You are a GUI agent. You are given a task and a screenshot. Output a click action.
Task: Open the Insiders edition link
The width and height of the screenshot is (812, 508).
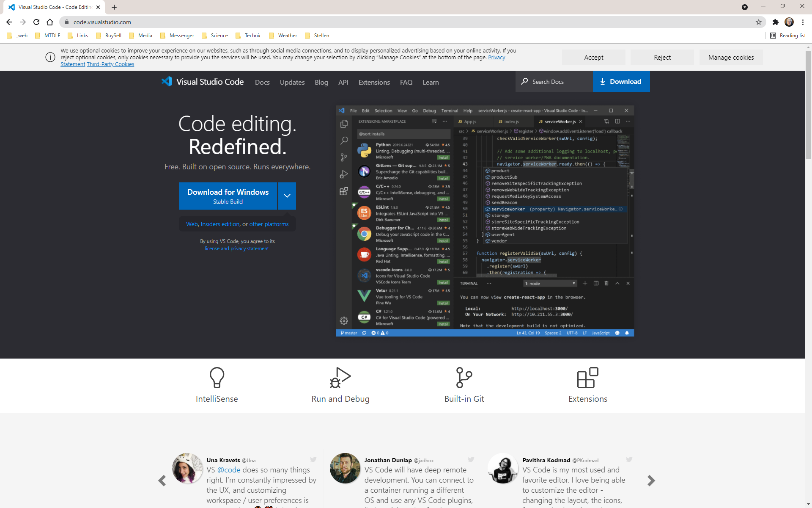(x=220, y=224)
